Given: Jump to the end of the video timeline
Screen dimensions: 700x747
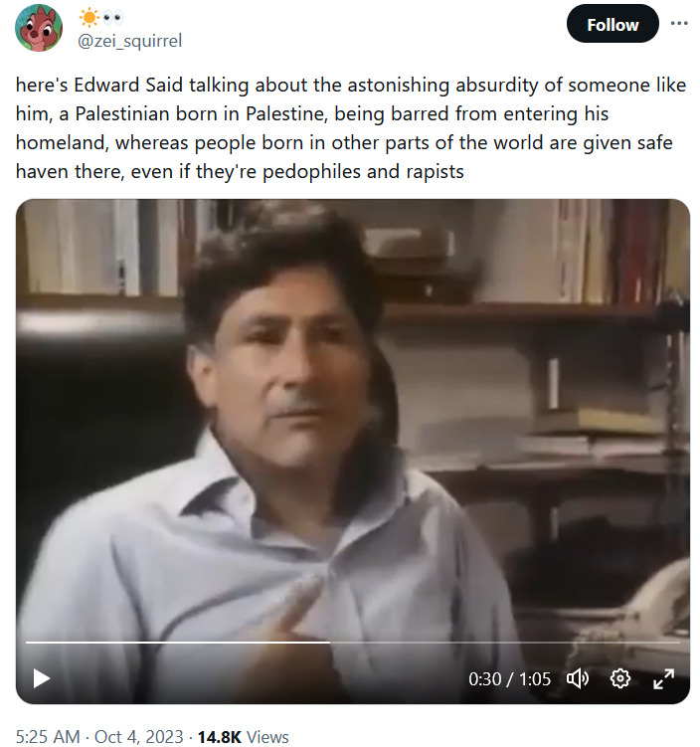Looking at the screenshot, I should (x=678, y=643).
